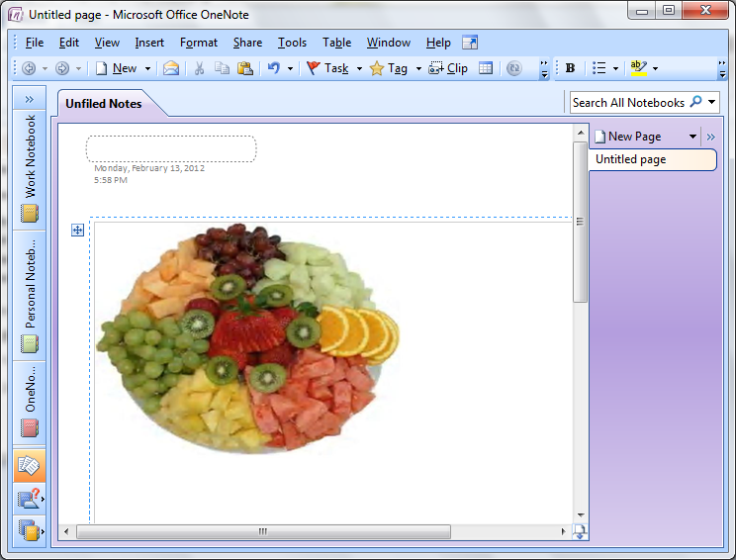The width and height of the screenshot is (736, 560).
Task: Click the All Notebooks list icon
Action: tap(29, 531)
